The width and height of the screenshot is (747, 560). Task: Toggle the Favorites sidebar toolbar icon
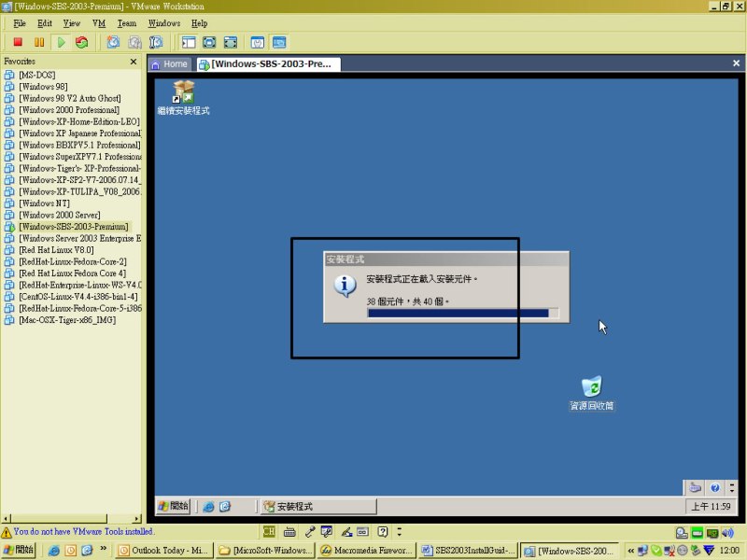189,42
